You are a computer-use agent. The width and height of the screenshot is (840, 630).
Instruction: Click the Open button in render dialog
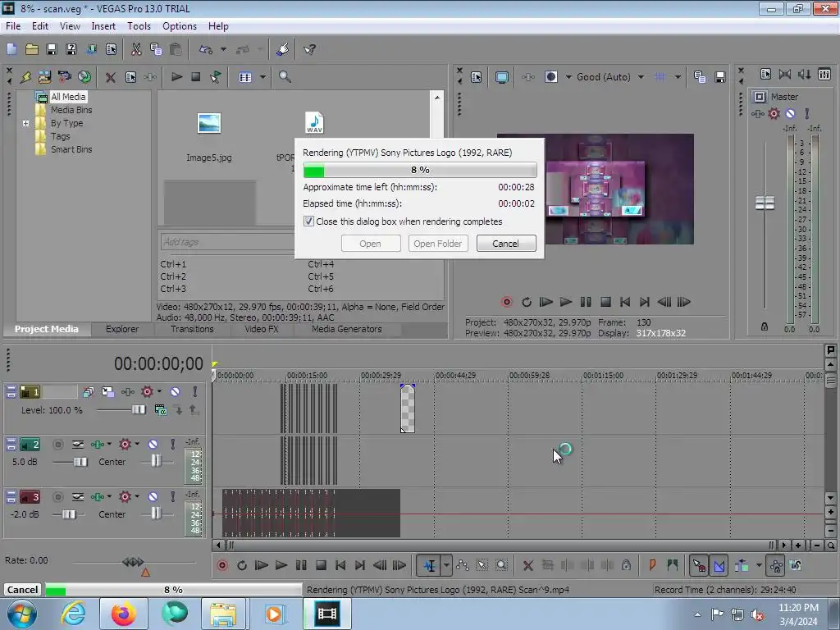370,243
